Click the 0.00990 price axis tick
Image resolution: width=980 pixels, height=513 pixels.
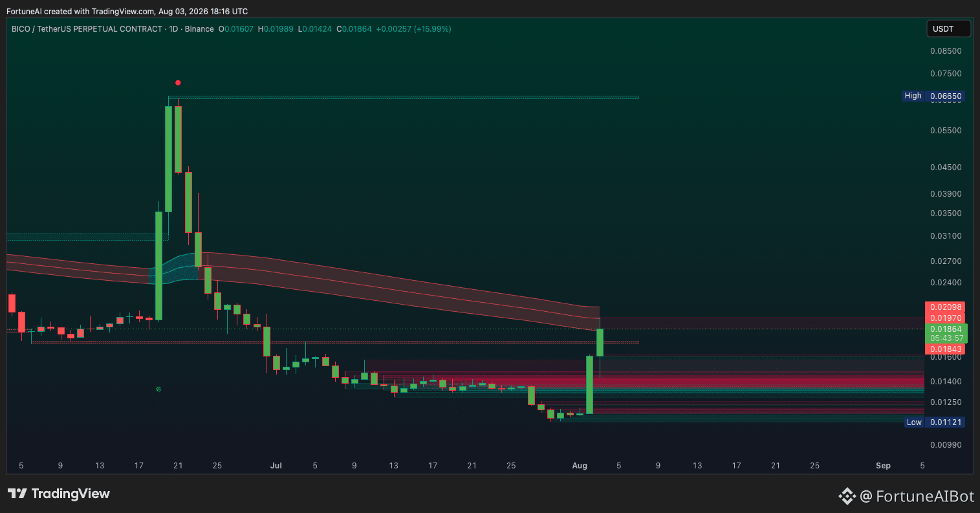coord(946,445)
